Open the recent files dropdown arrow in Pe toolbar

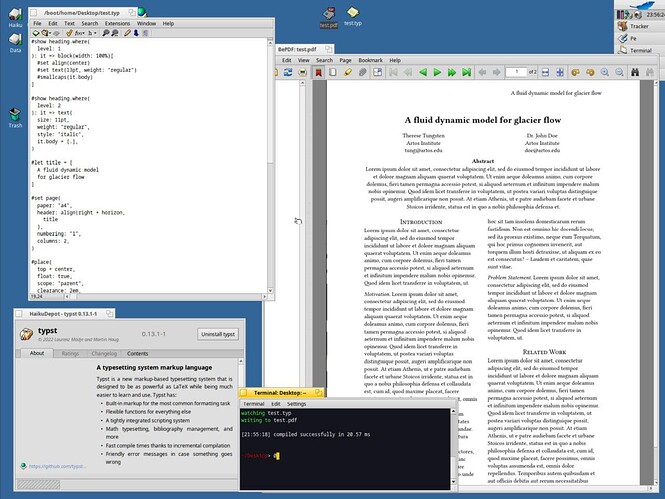[50, 33]
